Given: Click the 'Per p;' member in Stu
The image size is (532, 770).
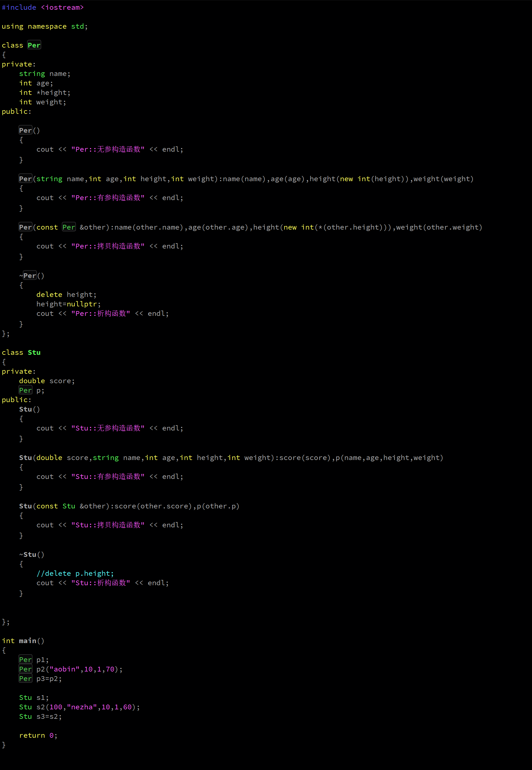Looking at the screenshot, I should click(32, 390).
